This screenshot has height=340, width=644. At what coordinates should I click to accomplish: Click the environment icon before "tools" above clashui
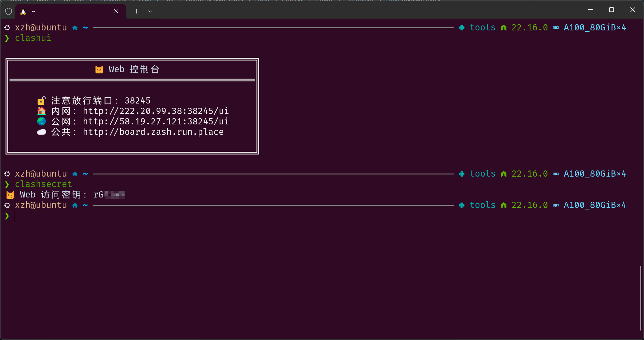pos(462,28)
